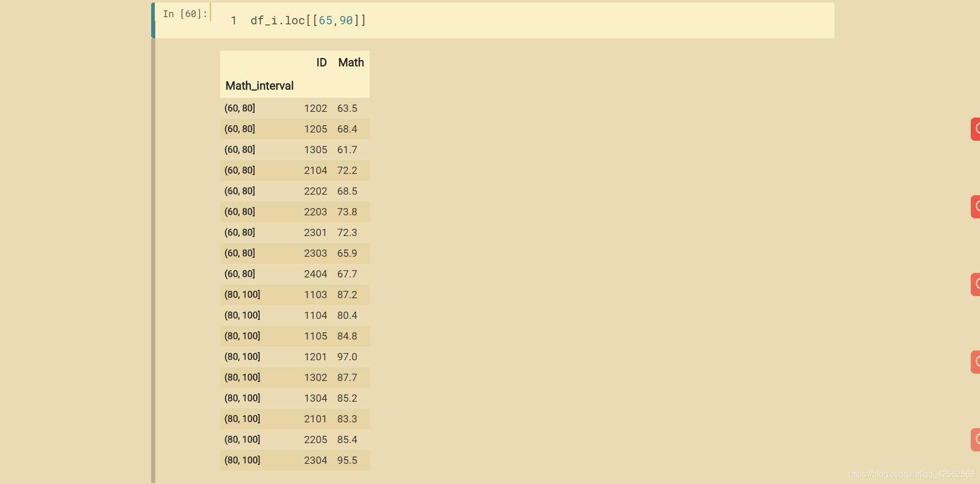
Task: Select ID cell 1305
Action: 315,150
